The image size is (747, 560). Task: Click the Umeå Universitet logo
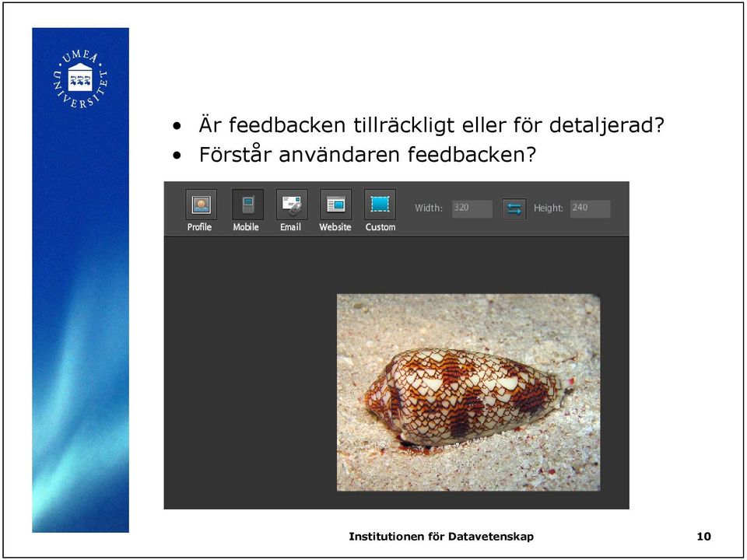(x=80, y=79)
